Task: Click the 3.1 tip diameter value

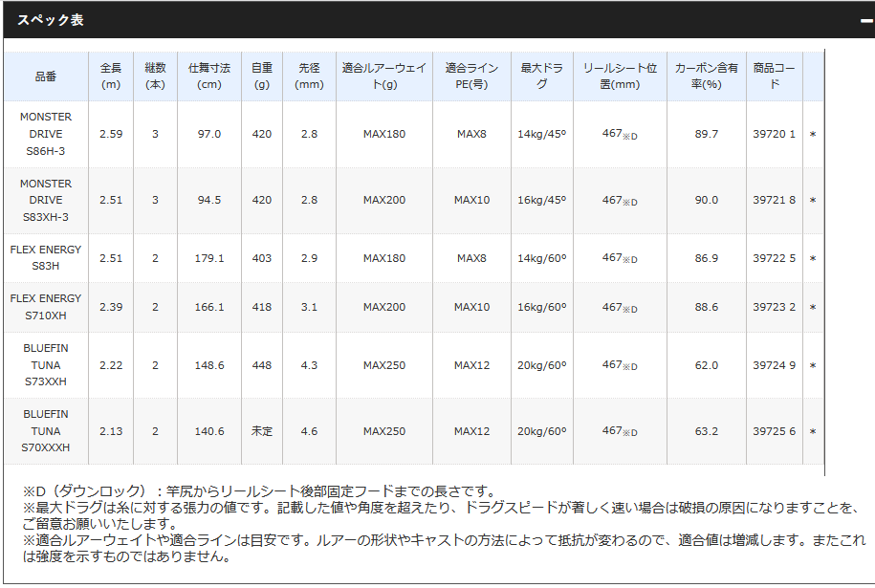Action: pyautogui.click(x=309, y=307)
